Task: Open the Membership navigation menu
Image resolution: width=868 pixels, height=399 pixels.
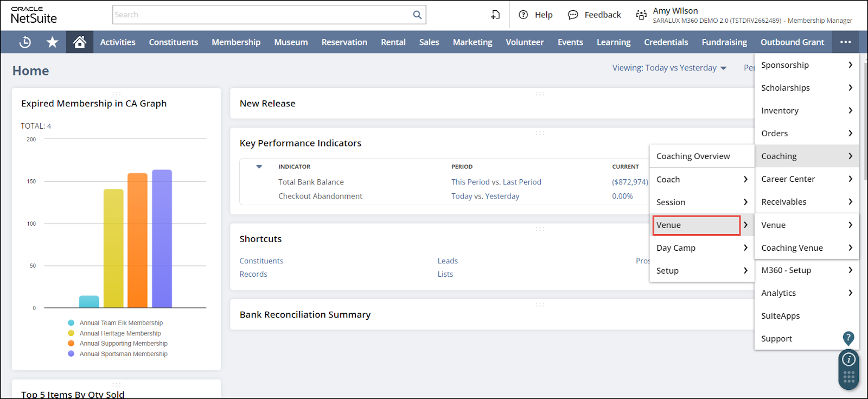Action: (236, 42)
